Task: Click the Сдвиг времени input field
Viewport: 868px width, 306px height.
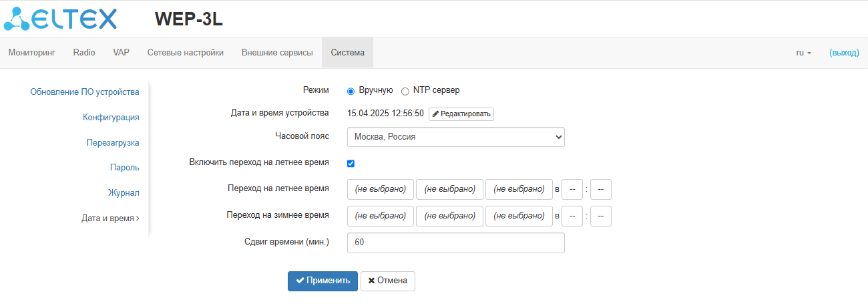Action: coord(455,243)
